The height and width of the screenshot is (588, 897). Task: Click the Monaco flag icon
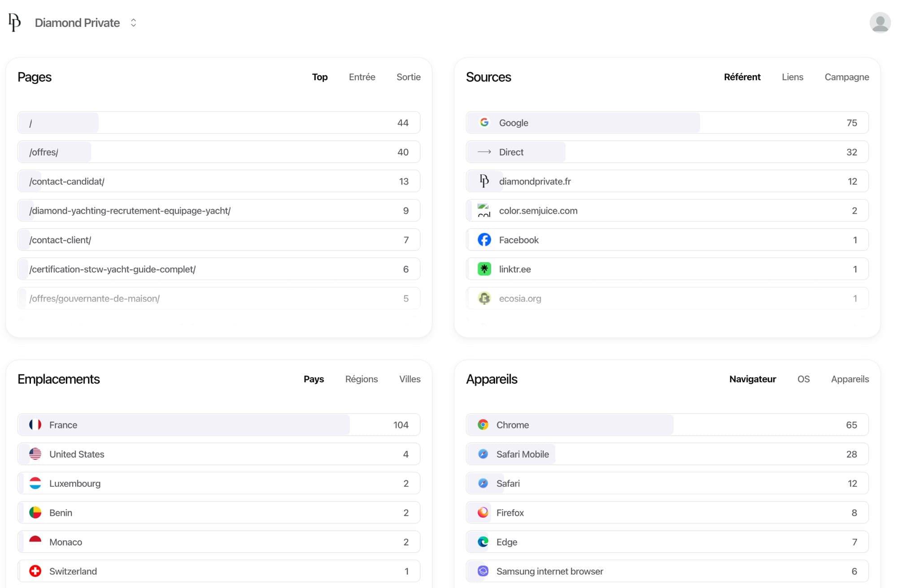point(35,542)
